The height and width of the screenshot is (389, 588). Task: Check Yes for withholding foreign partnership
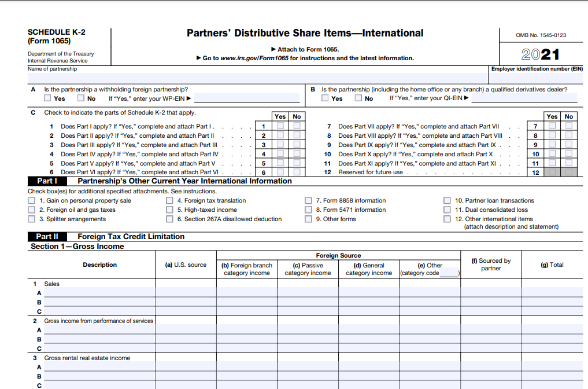tap(47, 98)
